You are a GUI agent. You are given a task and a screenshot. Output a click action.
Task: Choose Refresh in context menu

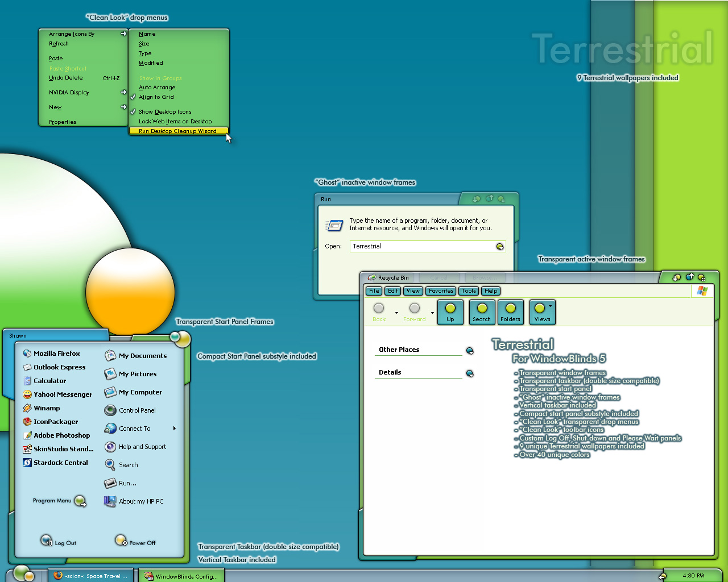(59, 44)
